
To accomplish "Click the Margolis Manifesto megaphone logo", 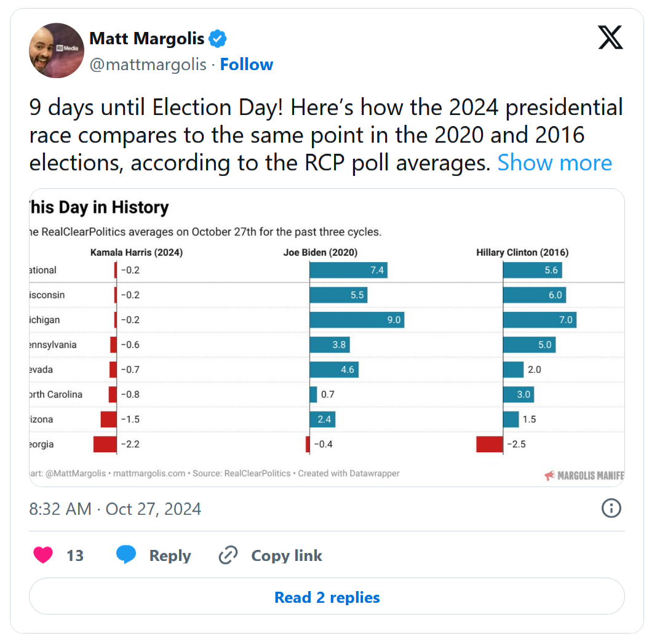I will point(549,475).
